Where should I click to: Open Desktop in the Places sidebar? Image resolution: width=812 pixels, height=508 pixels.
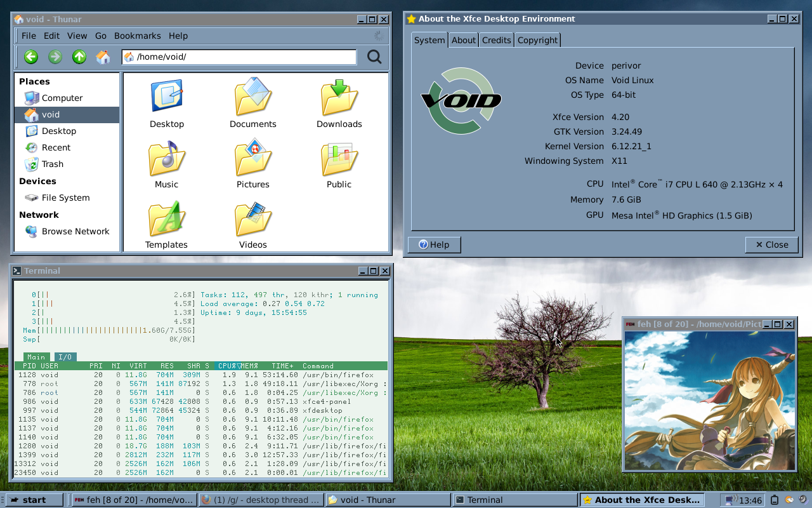point(67,131)
